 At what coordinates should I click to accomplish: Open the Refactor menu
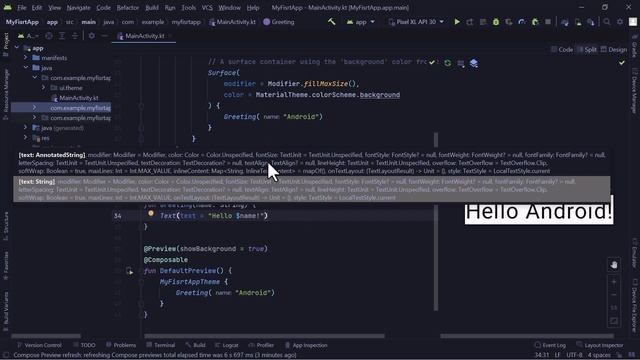coord(128,7)
